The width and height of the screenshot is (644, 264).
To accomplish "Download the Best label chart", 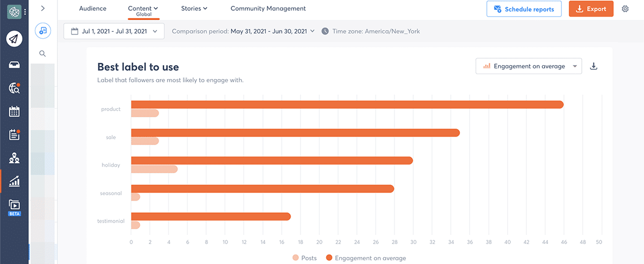I will [x=594, y=67].
